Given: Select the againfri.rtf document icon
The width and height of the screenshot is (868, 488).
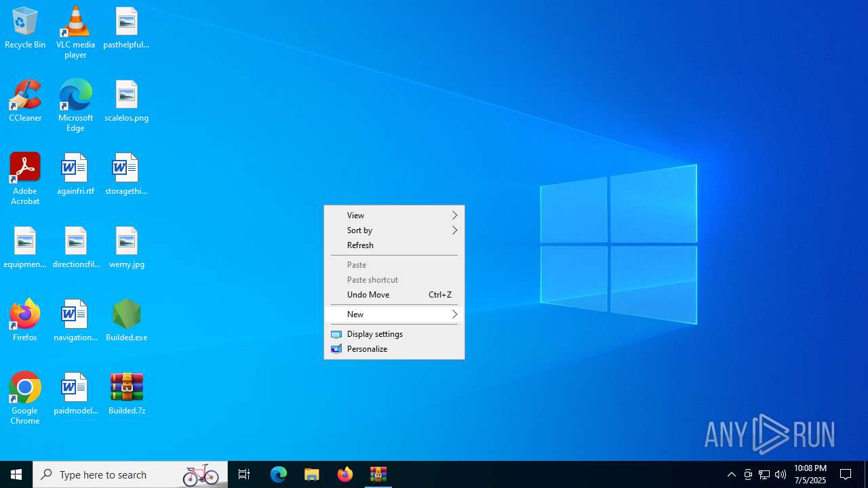Looking at the screenshot, I should coord(75,175).
